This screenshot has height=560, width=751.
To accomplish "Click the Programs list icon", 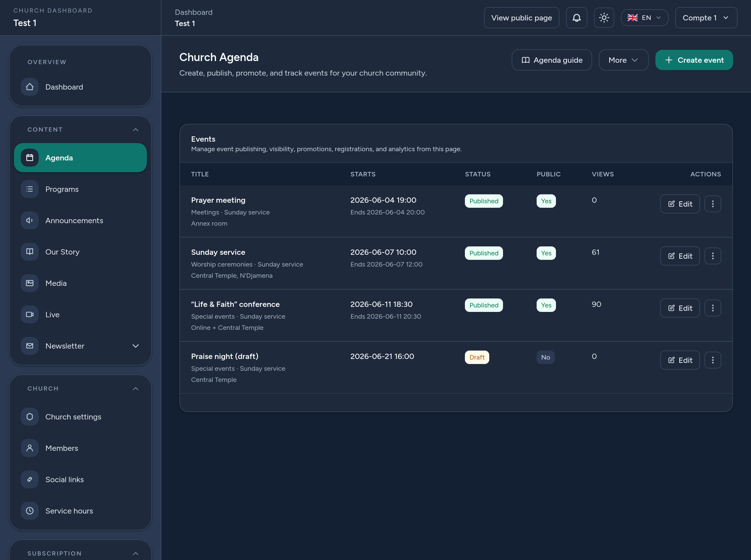I will coord(30,189).
